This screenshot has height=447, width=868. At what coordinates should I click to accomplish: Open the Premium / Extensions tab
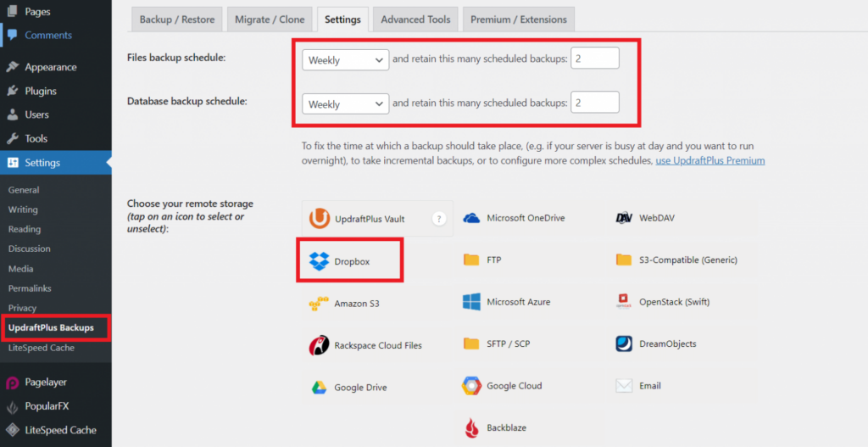519,20
